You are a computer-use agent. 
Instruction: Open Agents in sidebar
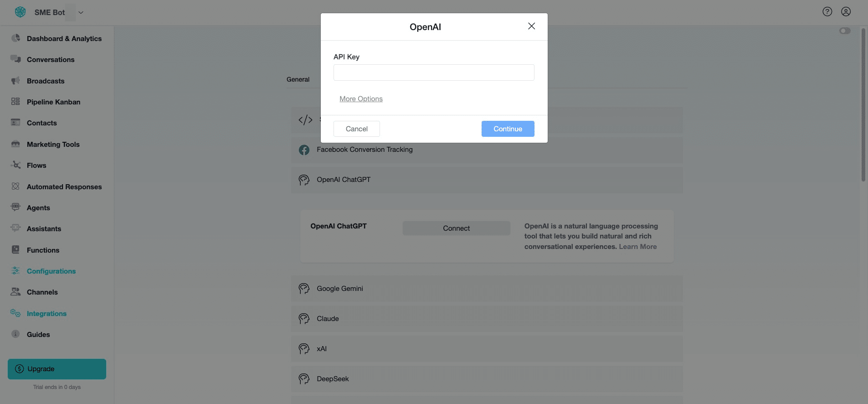tap(38, 208)
